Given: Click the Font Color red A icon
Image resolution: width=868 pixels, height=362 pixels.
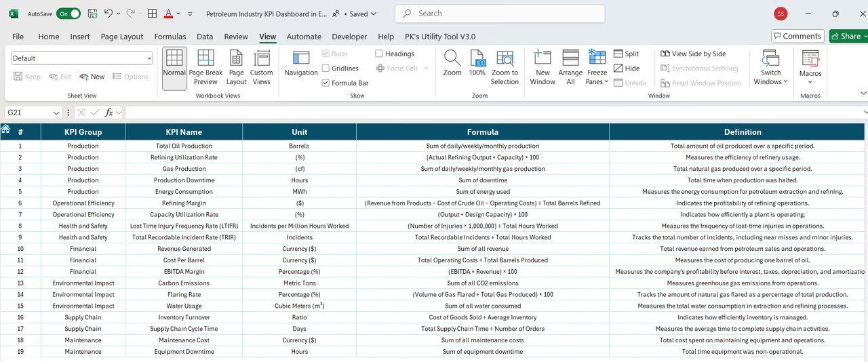Looking at the screenshot, I should 168,14.
